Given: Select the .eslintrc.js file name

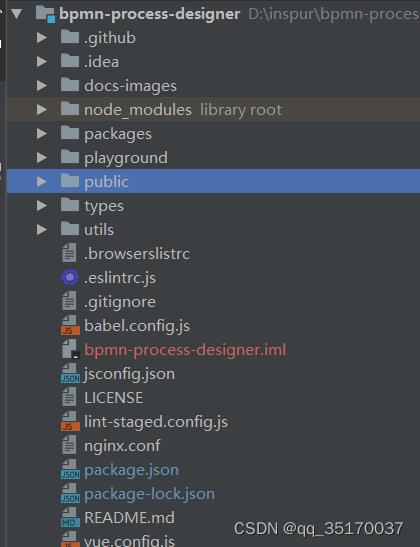Looking at the screenshot, I should [120, 278].
